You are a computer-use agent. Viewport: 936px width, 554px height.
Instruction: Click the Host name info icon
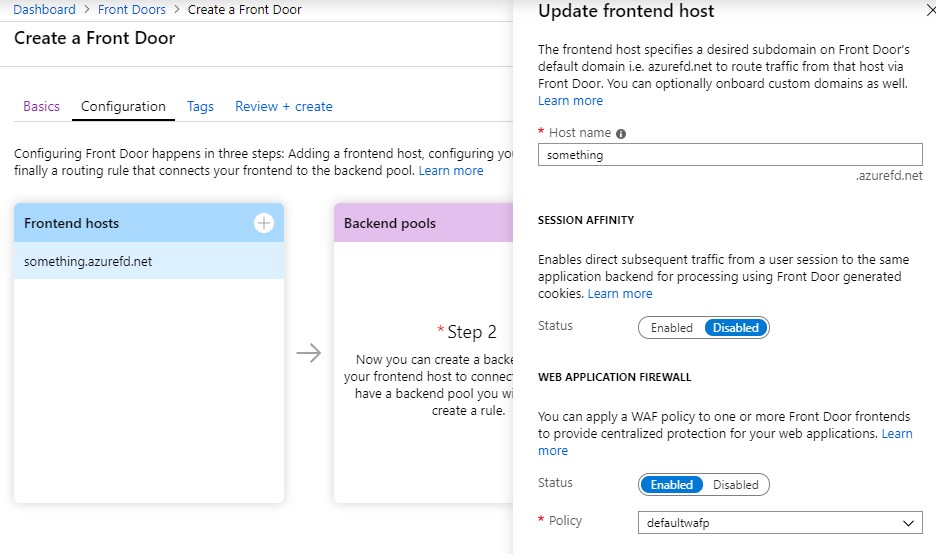pos(621,134)
